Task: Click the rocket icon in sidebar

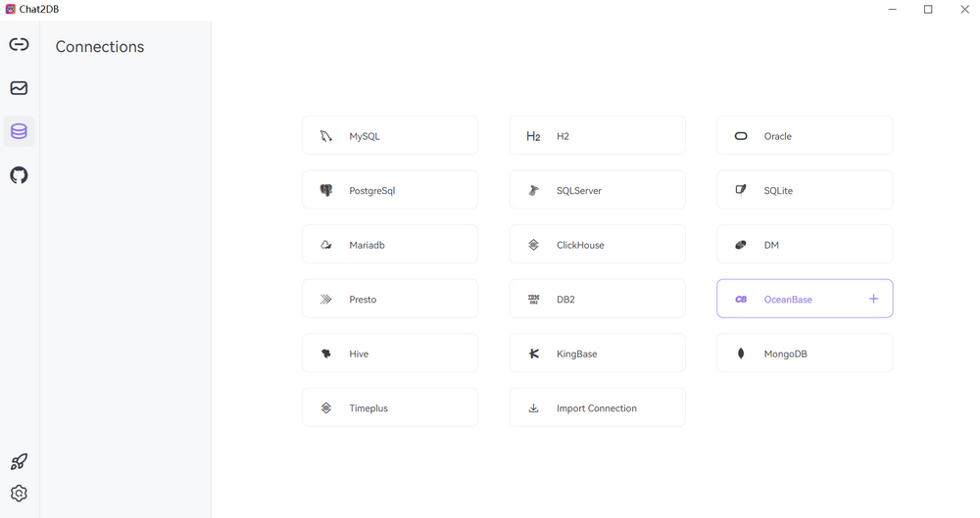Action: coord(19,462)
